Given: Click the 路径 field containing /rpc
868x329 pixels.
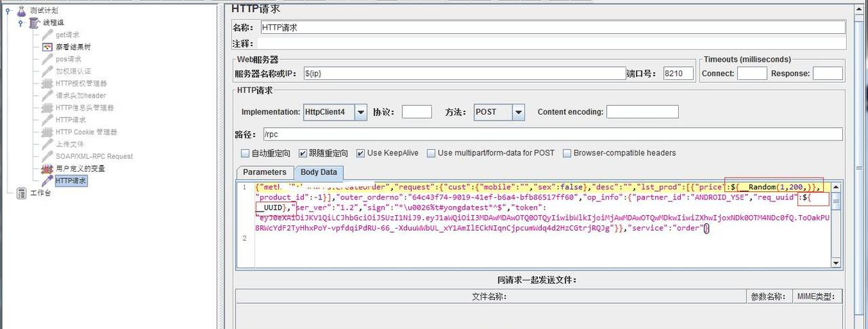Looking at the screenshot, I should [x=552, y=134].
